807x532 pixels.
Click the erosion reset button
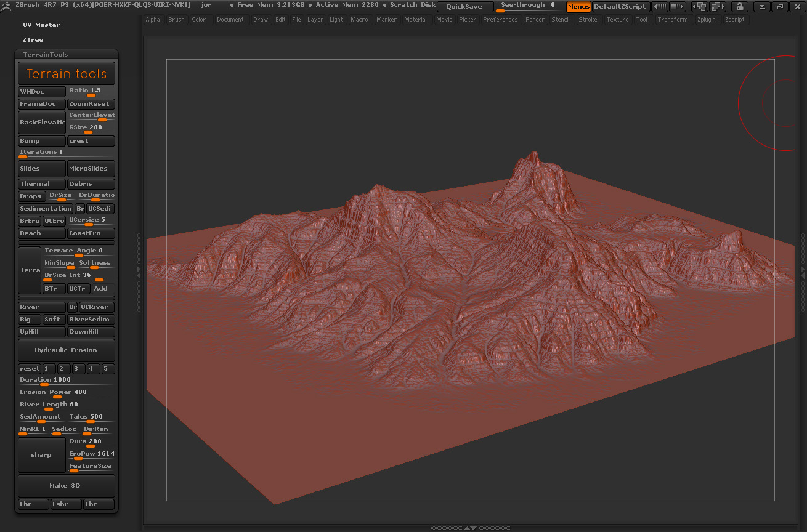[x=30, y=368]
